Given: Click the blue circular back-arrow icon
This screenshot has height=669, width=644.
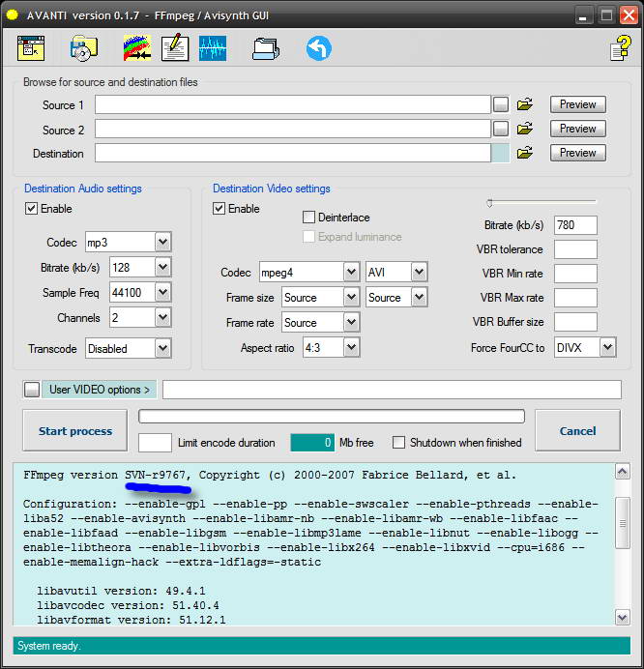Looking at the screenshot, I should 318,47.
